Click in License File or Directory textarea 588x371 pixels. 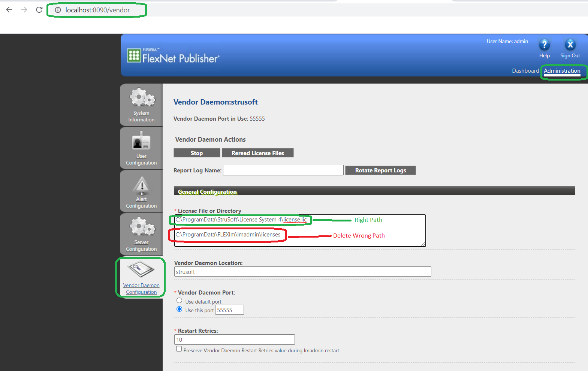(x=300, y=230)
